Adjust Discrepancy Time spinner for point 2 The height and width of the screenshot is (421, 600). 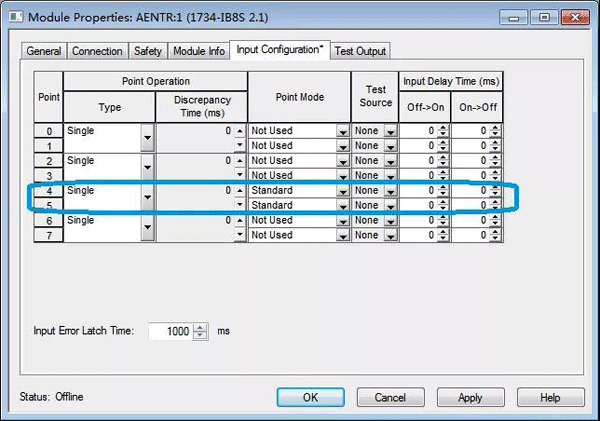click(x=240, y=161)
